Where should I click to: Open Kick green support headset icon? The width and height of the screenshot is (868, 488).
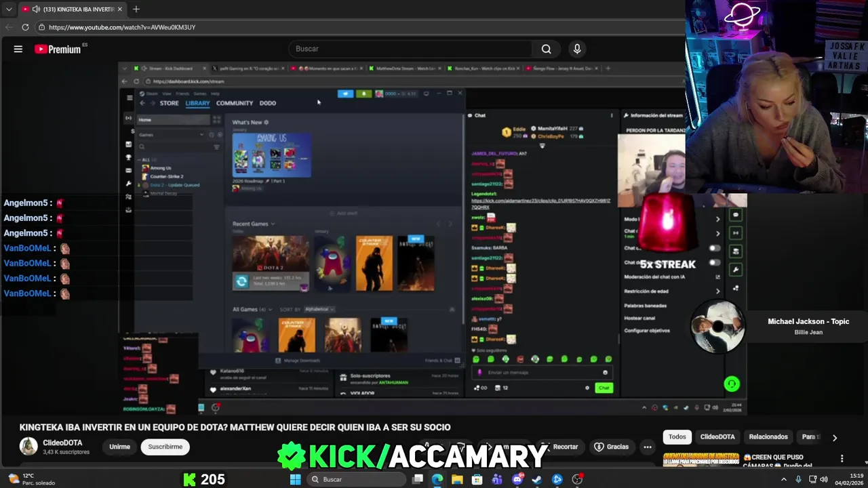[x=731, y=384]
